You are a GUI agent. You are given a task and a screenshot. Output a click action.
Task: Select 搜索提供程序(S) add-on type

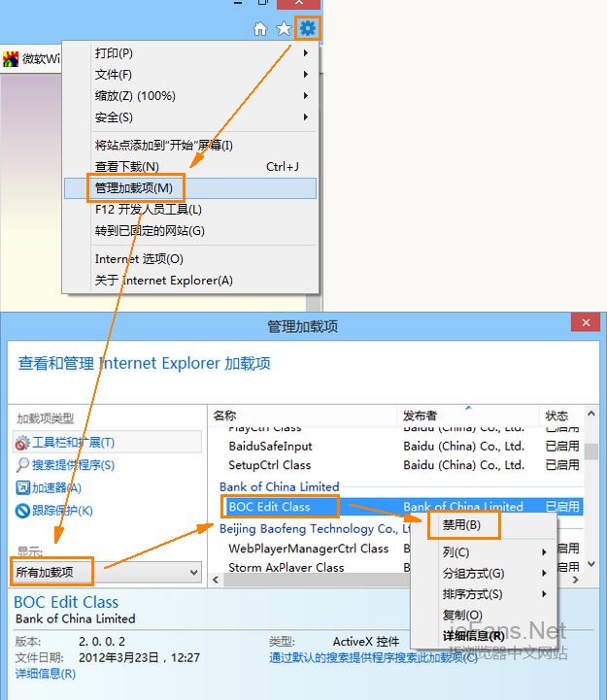pos(107,465)
